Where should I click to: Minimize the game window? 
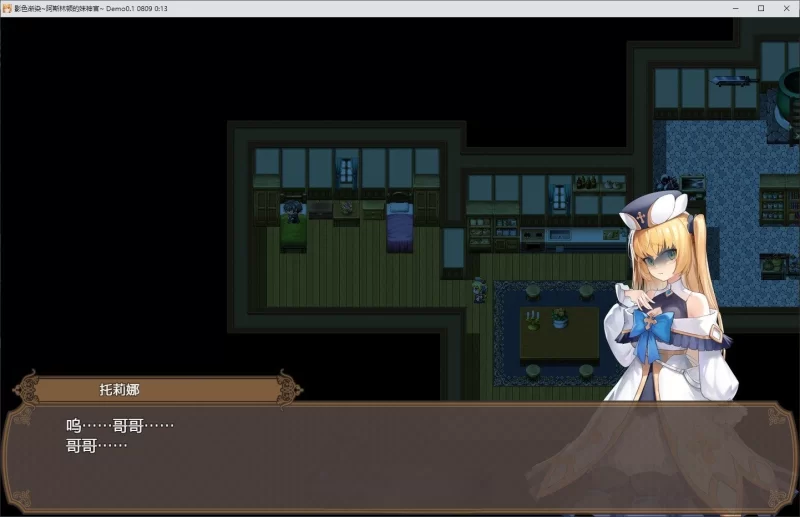[735, 8]
